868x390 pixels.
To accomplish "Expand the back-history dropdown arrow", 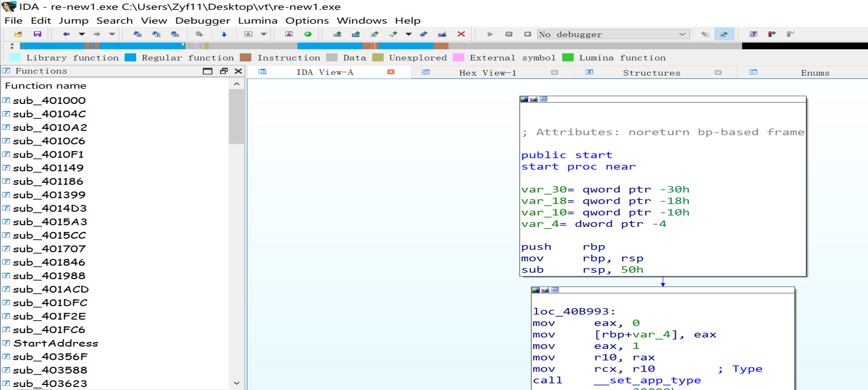I will [82, 34].
